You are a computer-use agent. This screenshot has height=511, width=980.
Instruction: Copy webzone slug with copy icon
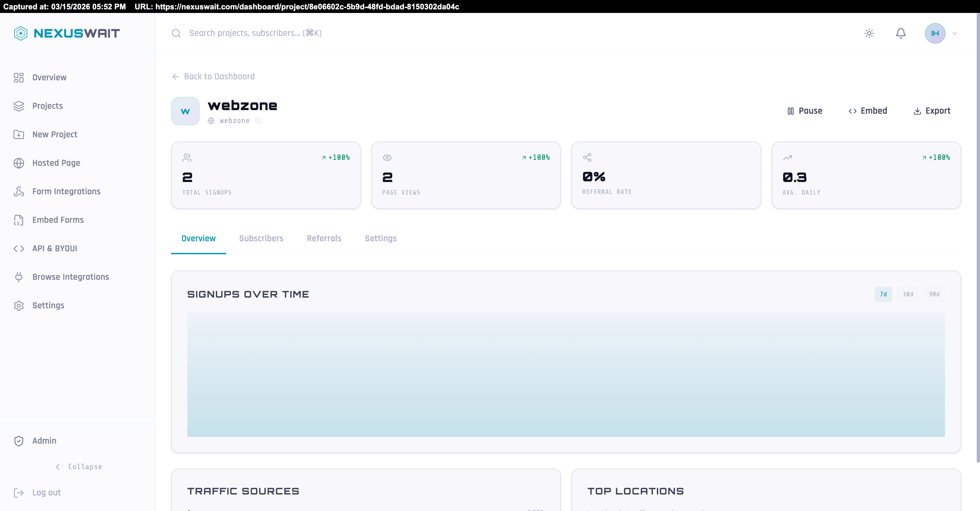click(x=258, y=121)
